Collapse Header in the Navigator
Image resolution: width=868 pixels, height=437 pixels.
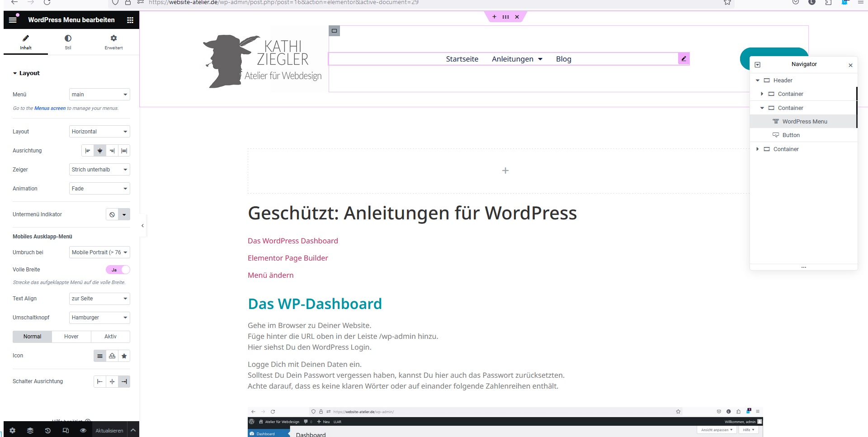point(758,81)
